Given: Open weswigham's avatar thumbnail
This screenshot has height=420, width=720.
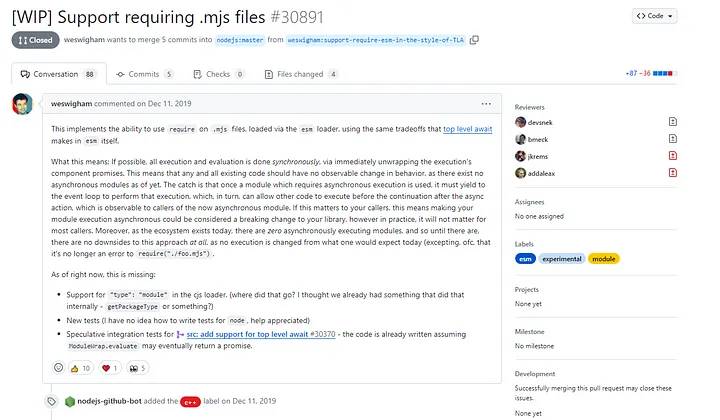Looking at the screenshot, I should [x=22, y=104].
